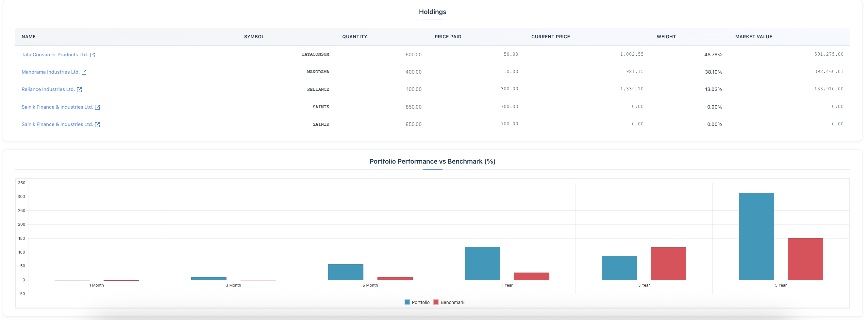Select the SYMBOL column header
The height and width of the screenshot is (320, 868).
pos(254,37)
